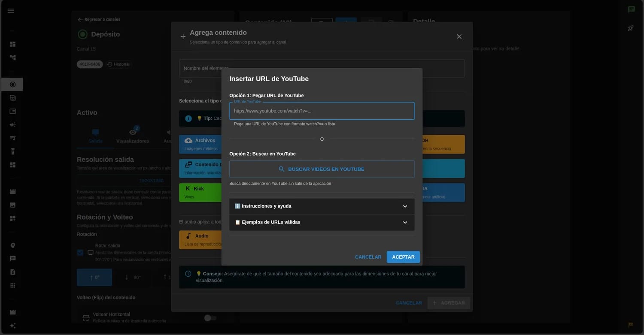Open the image gallery icon in the sidebar
644x335 pixels.
(12, 205)
